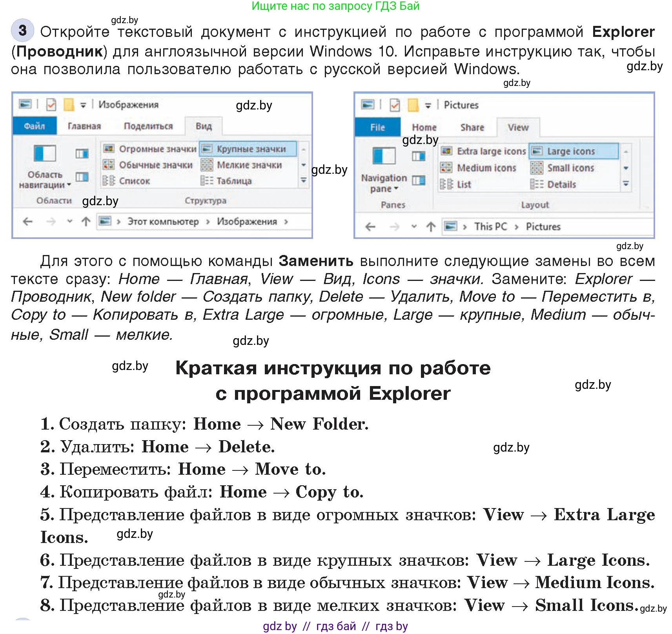Switch to Список view layout
Screen dimensions: 672x634
point(127,181)
